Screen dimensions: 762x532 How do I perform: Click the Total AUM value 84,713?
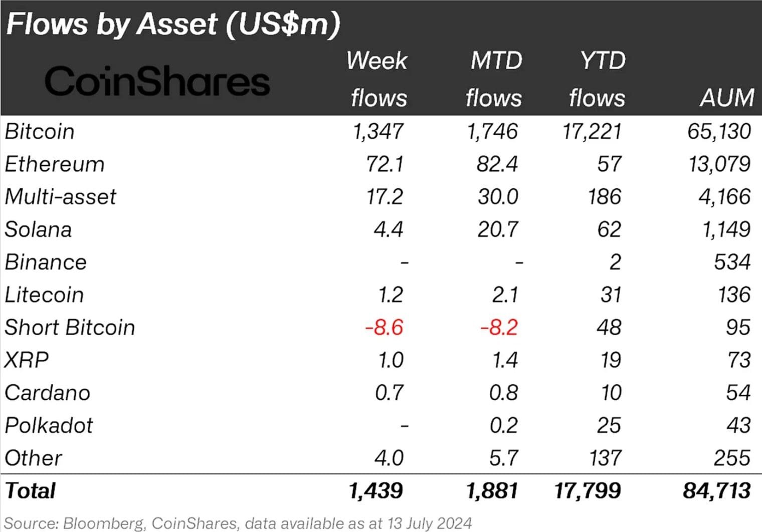pyautogui.click(x=717, y=491)
